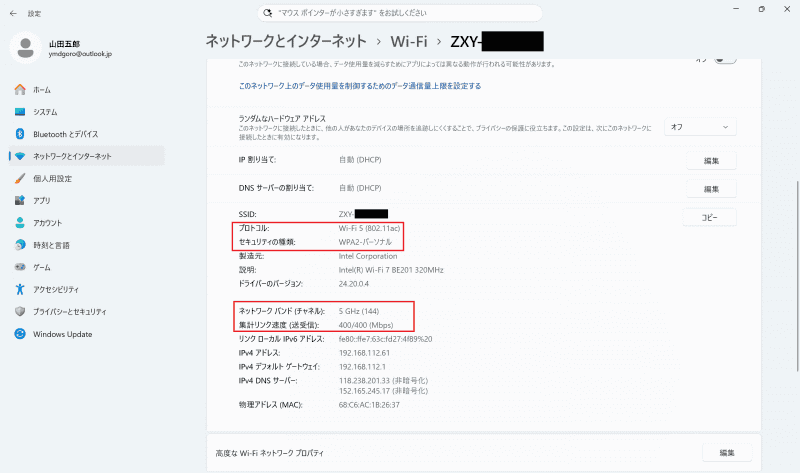Click the WPA2-パーソナル security value

click(365, 242)
